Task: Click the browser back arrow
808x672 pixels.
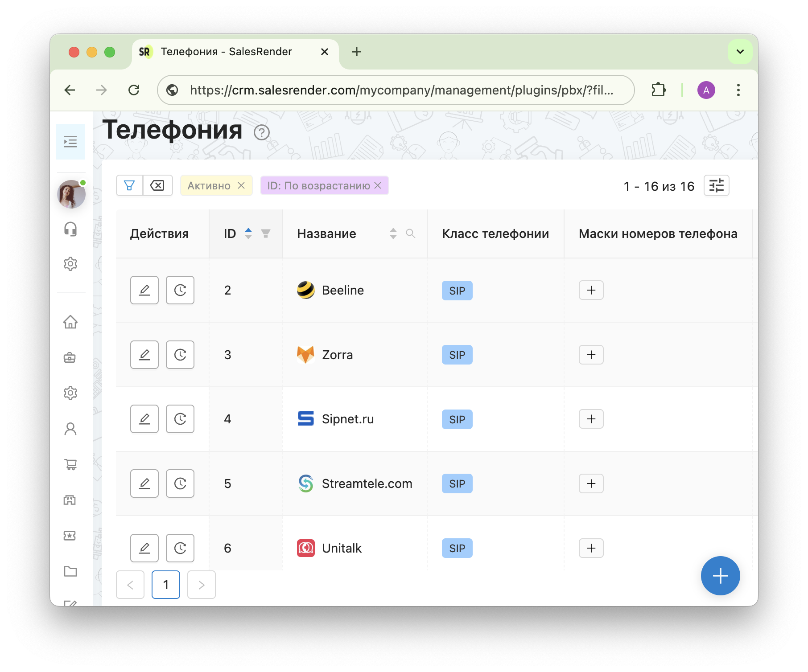Action: pos(70,90)
